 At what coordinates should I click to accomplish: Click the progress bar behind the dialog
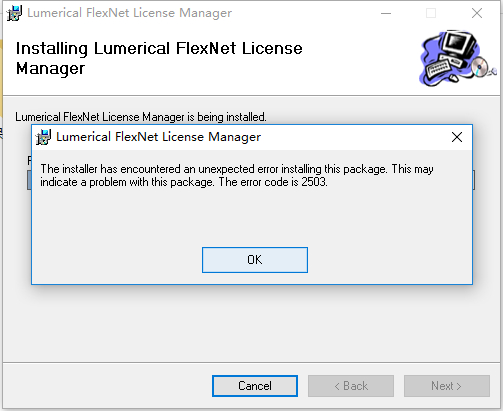coord(29,180)
